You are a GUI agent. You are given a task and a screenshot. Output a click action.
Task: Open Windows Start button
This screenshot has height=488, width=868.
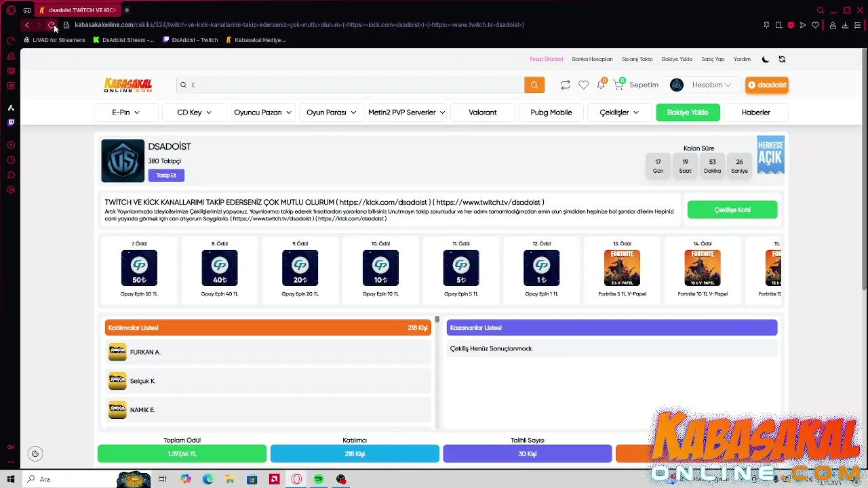pos(11,479)
